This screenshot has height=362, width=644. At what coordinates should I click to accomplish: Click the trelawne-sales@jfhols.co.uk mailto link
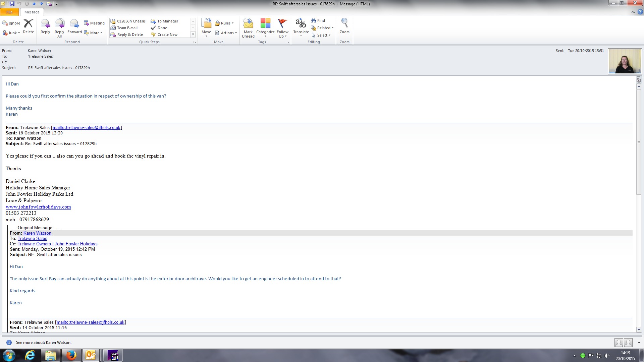click(87, 127)
